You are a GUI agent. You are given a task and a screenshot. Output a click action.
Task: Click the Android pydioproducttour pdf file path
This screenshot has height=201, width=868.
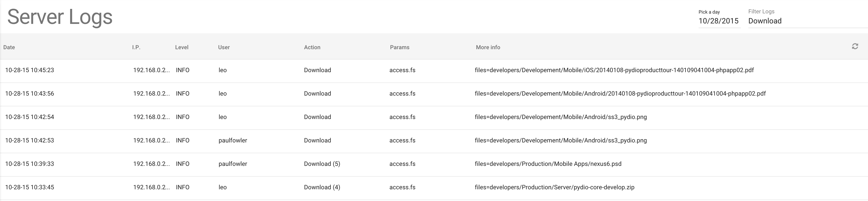620,94
